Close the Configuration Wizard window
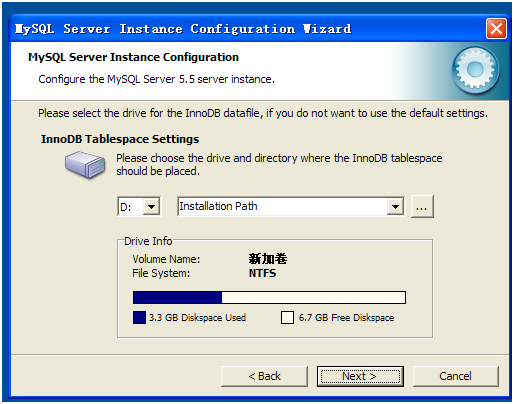This screenshot has height=404, width=514. click(x=496, y=29)
